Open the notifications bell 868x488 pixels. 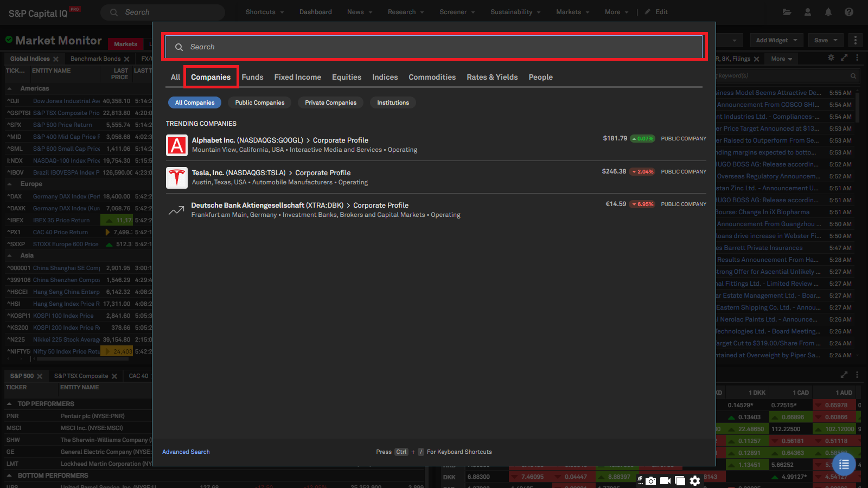click(828, 12)
